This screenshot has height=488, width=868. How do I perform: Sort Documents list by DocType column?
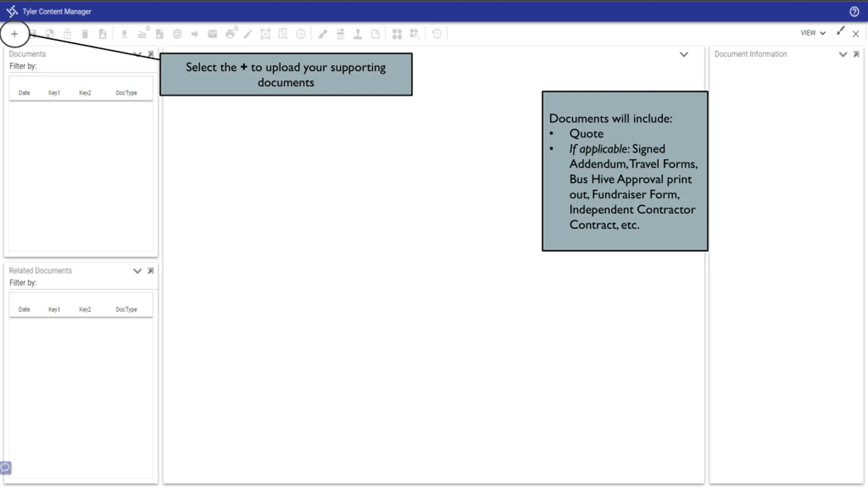point(126,93)
